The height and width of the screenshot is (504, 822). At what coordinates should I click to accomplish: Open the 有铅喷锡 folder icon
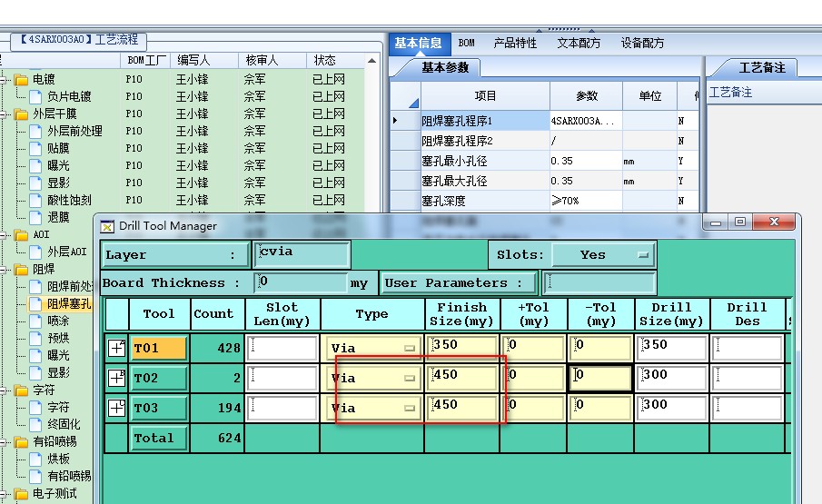(21, 443)
